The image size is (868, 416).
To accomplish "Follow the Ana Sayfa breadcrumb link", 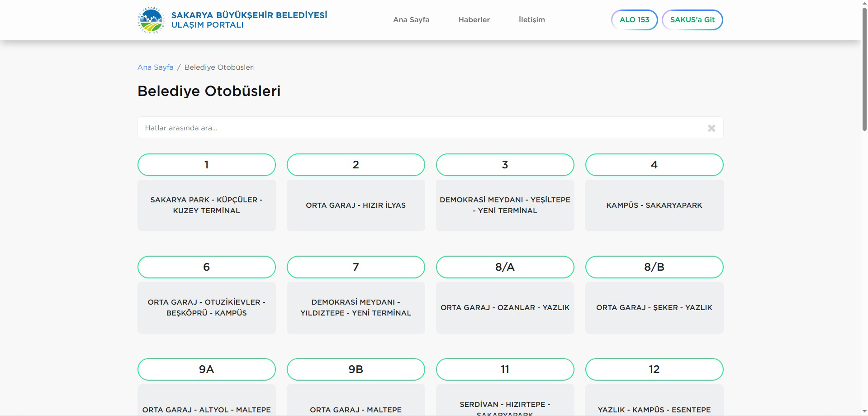I will coord(155,67).
